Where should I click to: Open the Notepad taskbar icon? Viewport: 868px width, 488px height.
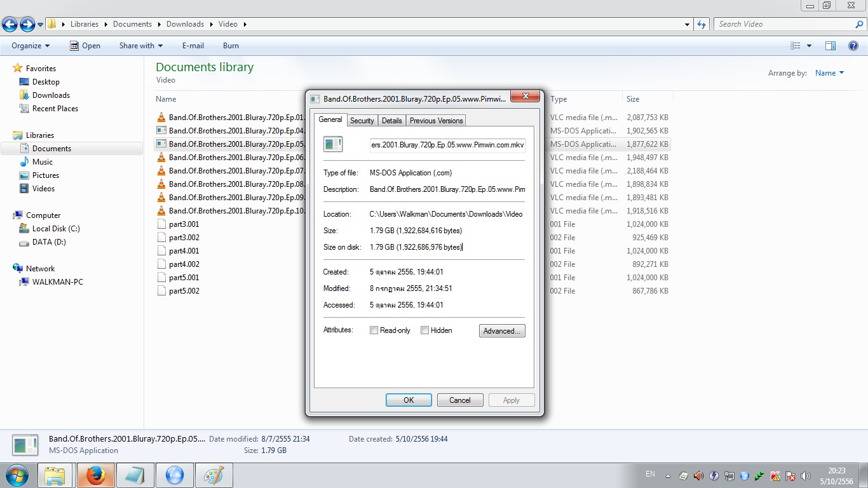pos(135,475)
